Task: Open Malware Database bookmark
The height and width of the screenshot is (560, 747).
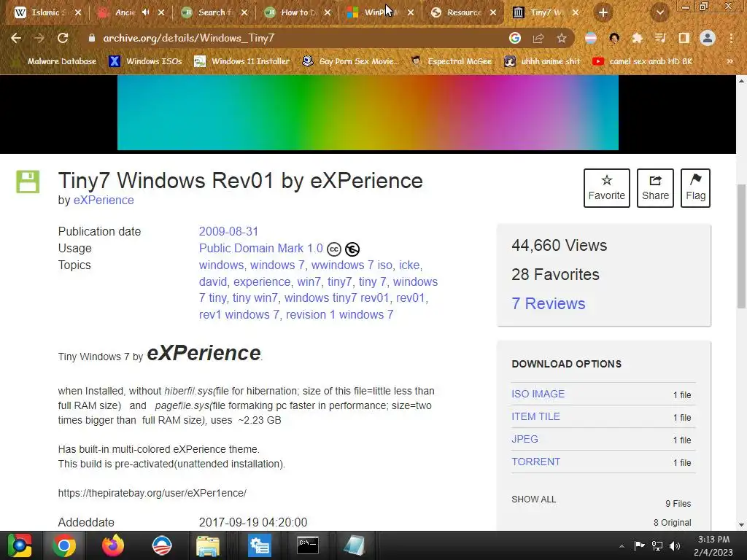Action: (x=55, y=61)
